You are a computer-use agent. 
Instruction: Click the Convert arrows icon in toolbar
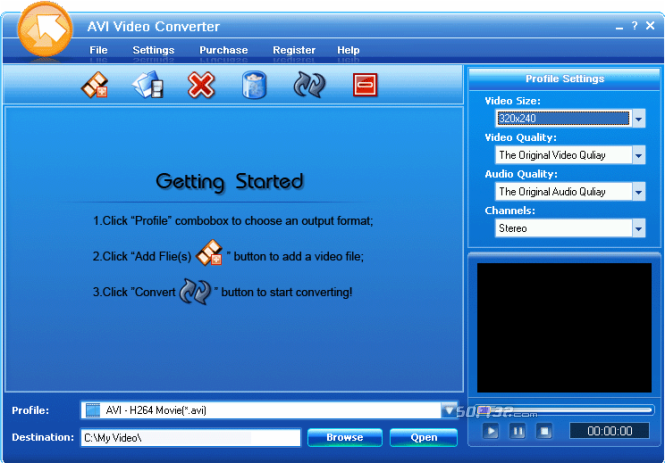click(x=309, y=85)
